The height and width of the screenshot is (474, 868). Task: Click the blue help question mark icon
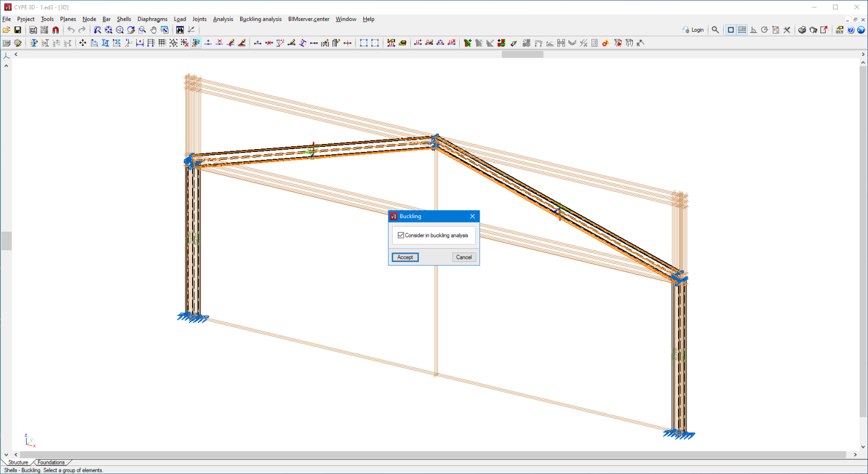point(850,30)
